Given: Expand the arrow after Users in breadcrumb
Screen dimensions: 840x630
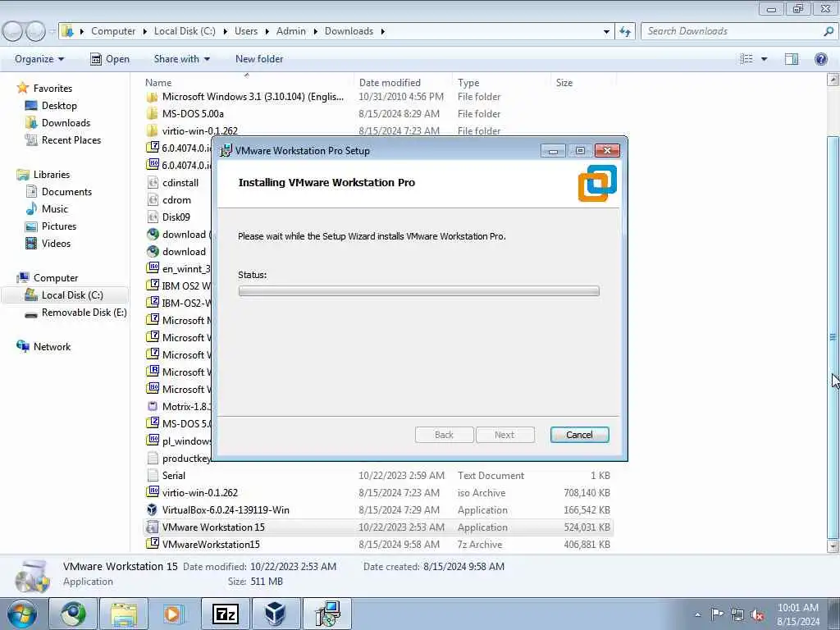Looking at the screenshot, I should coord(267,31).
